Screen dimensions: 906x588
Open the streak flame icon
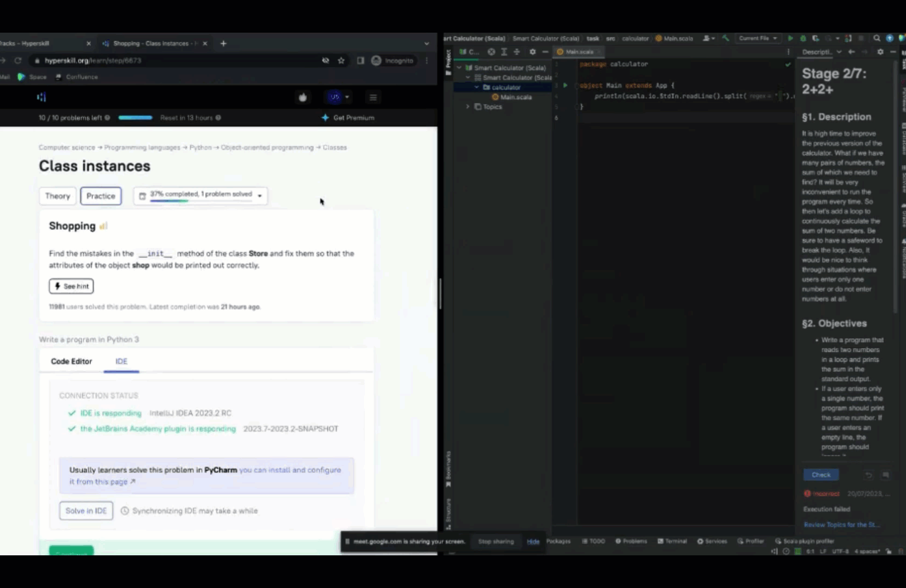[x=303, y=97]
